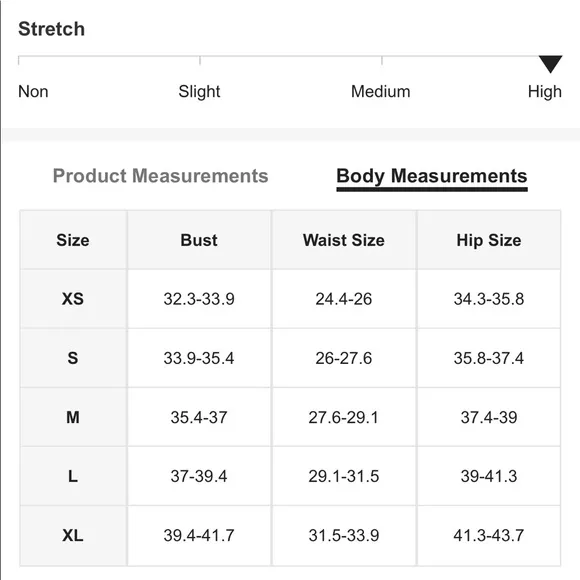The width and height of the screenshot is (580, 580).
Task: Click the Stretch section heading
Action: (51, 29)
